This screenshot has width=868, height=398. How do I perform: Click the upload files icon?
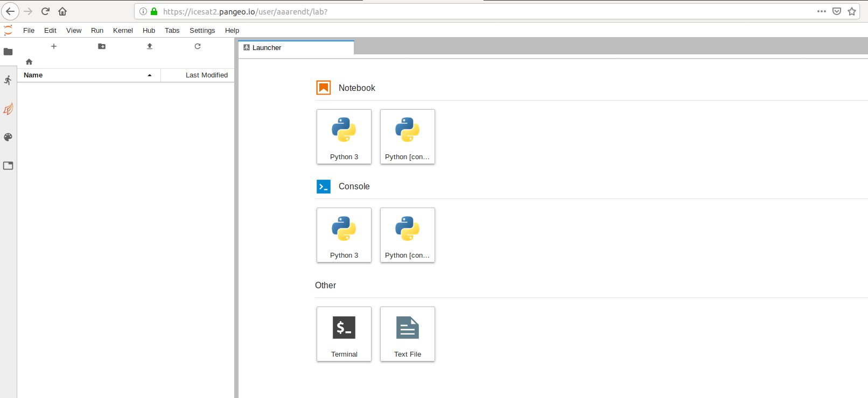point(150,46)
